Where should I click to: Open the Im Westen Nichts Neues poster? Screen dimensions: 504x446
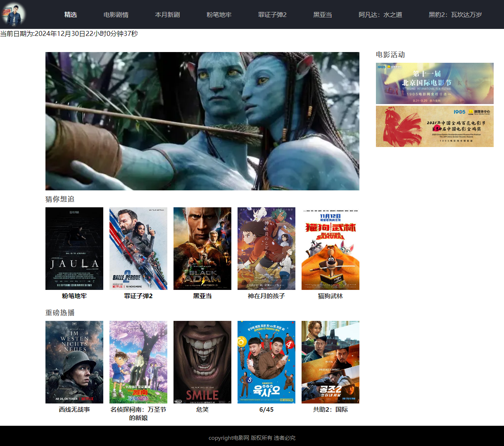[x=74, y=362]
